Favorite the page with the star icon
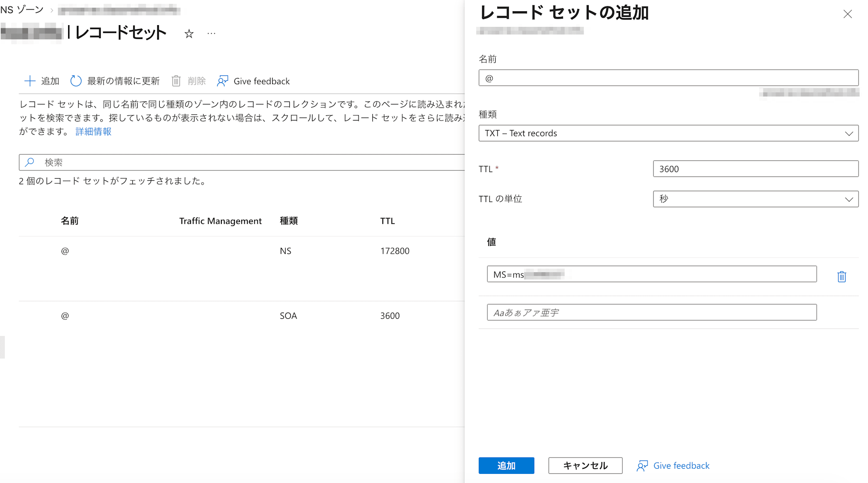Viewport: 868px width, 483px height. click(x=189, y=34)
